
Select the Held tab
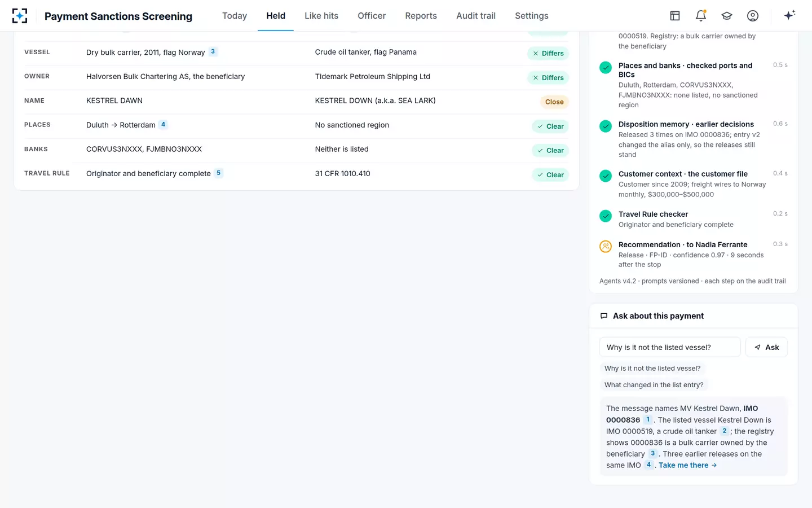tap(276, 16)
